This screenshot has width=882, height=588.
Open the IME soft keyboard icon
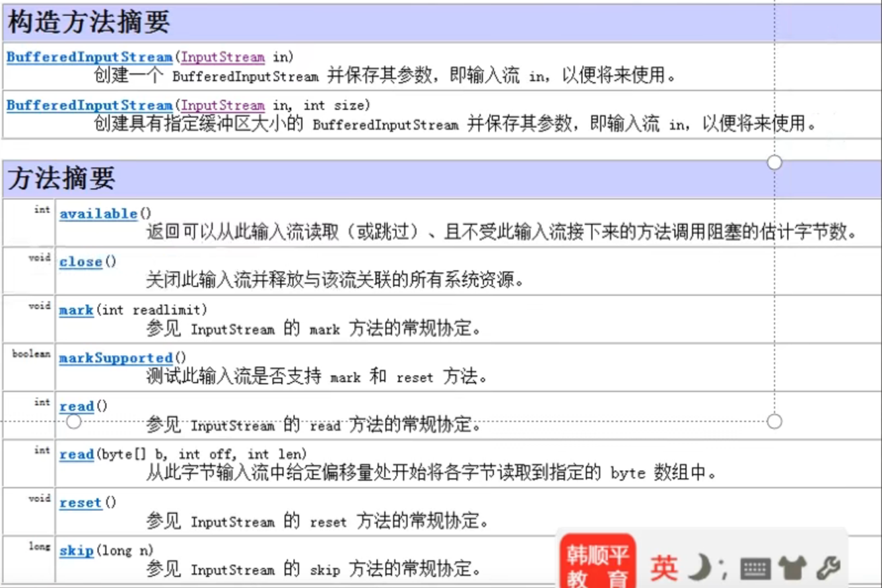click(x=755, y=568)
